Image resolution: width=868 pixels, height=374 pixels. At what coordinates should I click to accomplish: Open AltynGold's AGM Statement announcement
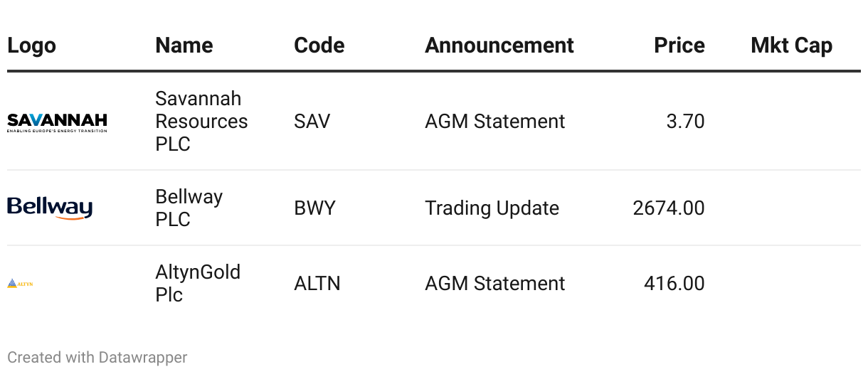point(494,284)
